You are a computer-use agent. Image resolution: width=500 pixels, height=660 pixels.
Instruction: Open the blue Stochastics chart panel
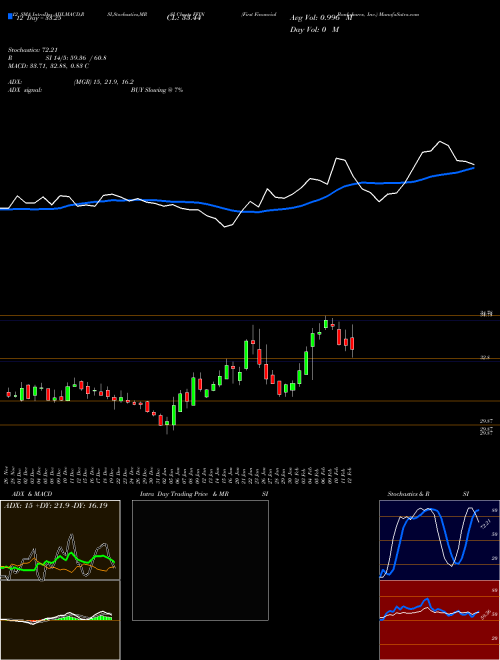[x=439, y=540]
